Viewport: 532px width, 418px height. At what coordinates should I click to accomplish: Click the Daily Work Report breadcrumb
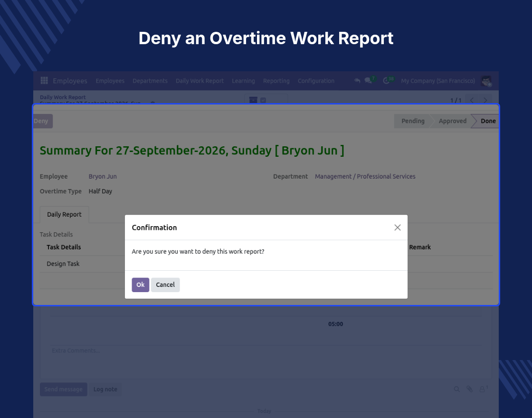(x=63, y=97)
